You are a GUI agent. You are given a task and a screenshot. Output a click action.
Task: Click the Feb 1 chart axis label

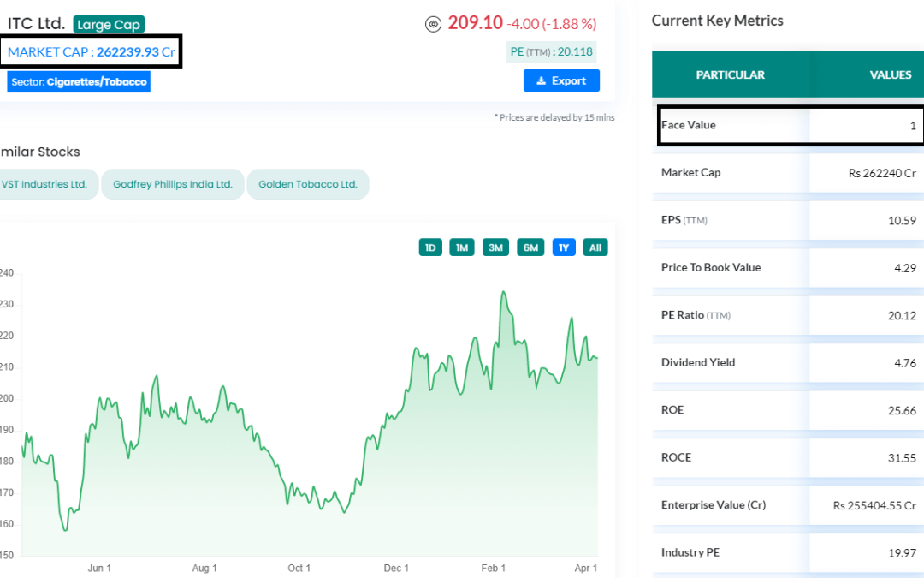point(494,568)
